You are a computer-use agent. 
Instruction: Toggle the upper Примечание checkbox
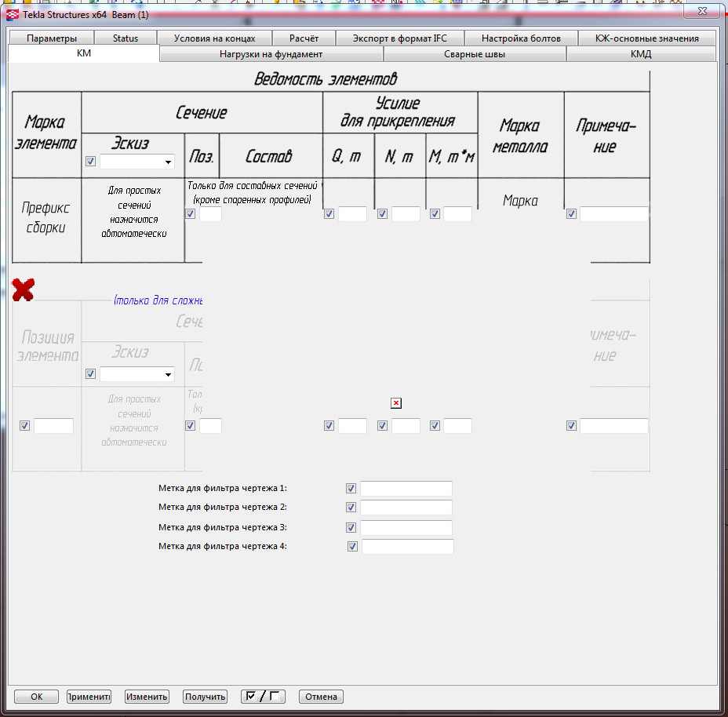pos(572,214)
